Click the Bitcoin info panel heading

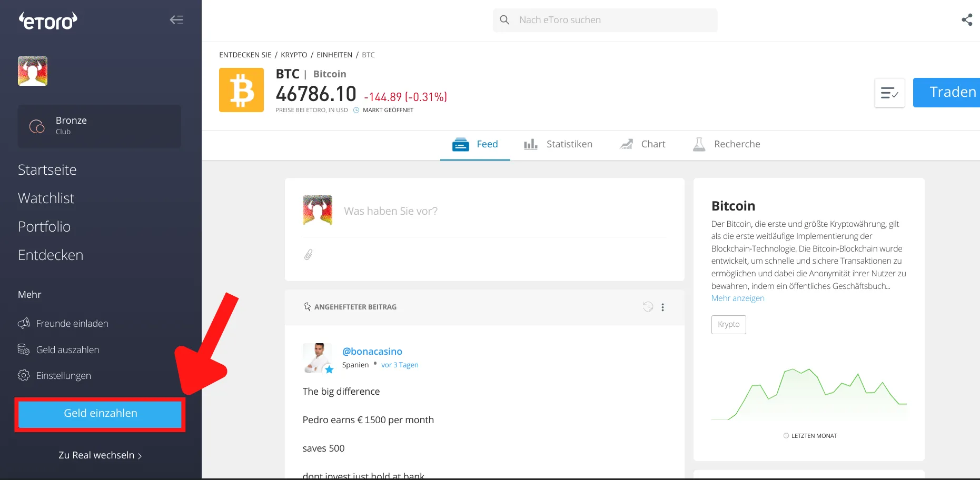coord(733,206)
